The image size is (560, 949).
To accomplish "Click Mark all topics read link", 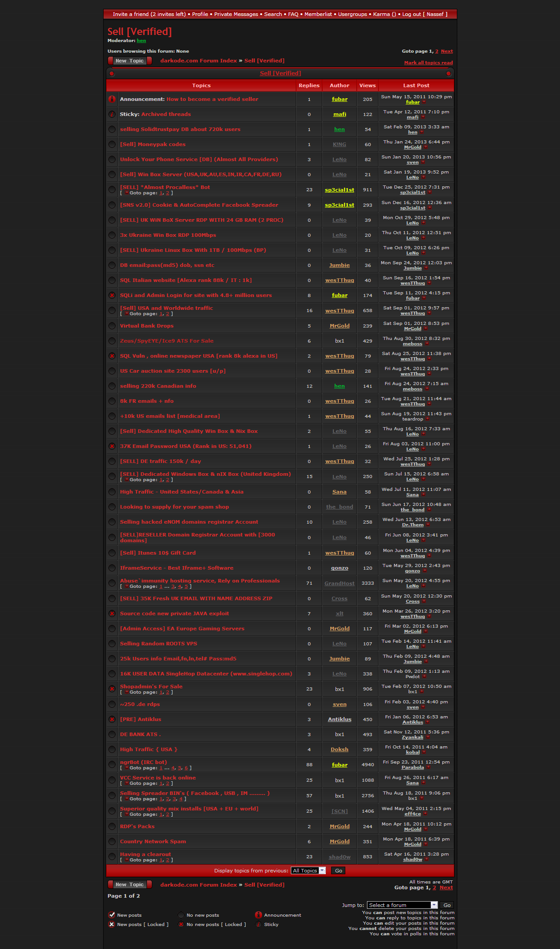I will [428, 63].
